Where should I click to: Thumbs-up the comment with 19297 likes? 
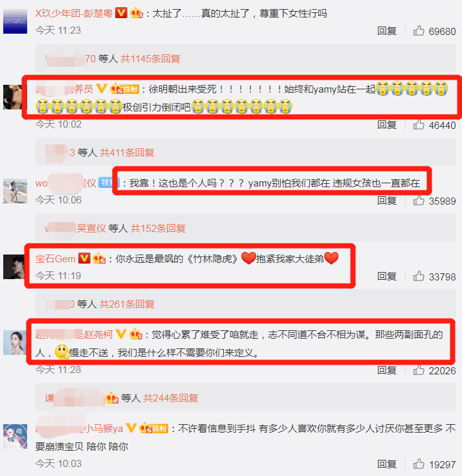419,464
